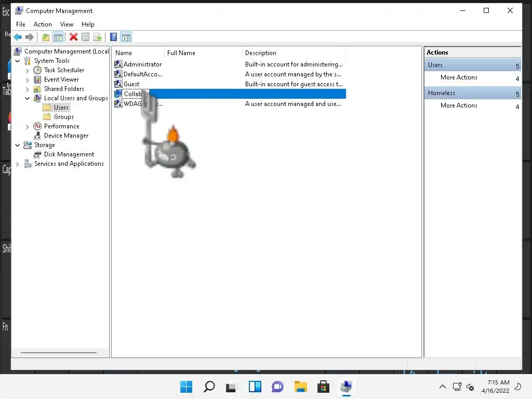Open the Help menu
The height and width of the screenshot is (399, 532).
pyautogui.click(x=88, y=24)
